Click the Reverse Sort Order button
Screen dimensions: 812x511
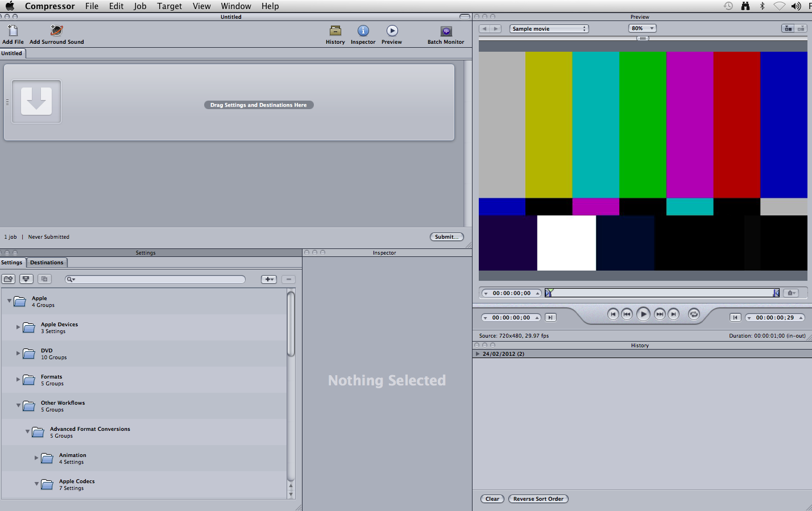click(x=538, y=499)
